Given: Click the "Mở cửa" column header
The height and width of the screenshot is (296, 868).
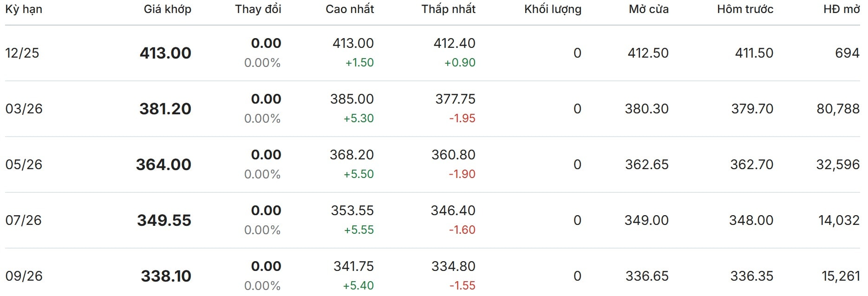Looking at the screenshot, I should [x=648, y=9].
